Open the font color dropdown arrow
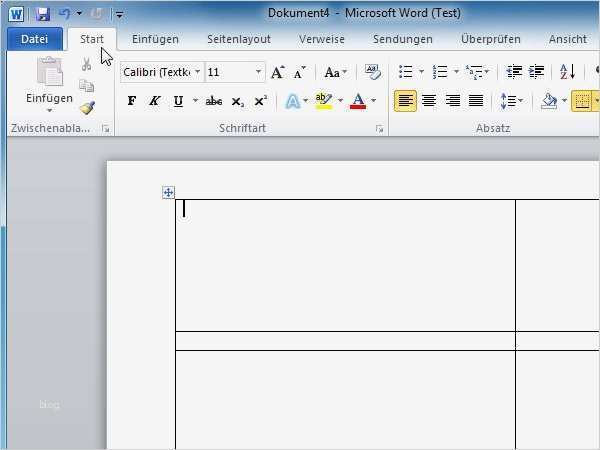The width and height of the screenshot is (600, 450). click(373, 101)
